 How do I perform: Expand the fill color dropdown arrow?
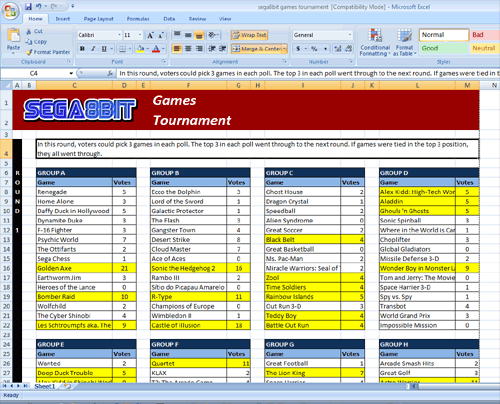(x=147, y=49)
